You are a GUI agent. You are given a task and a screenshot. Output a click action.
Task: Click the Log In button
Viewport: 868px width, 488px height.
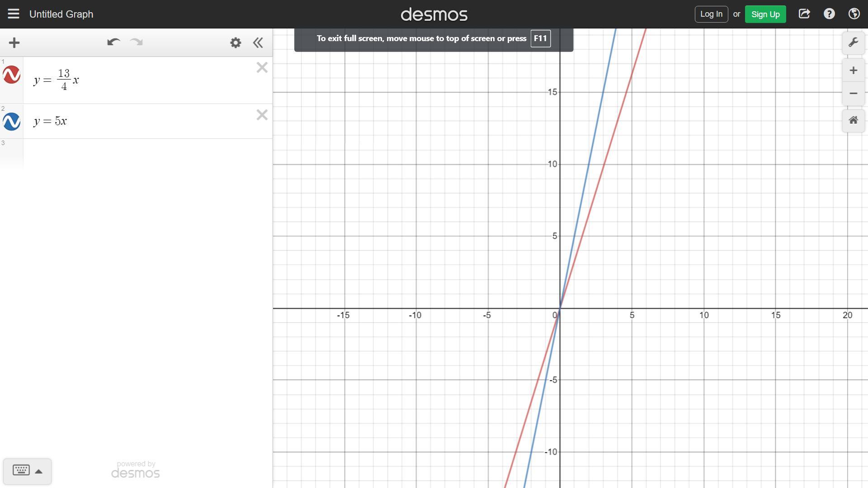pyautogui.click(x=711, y=14)
